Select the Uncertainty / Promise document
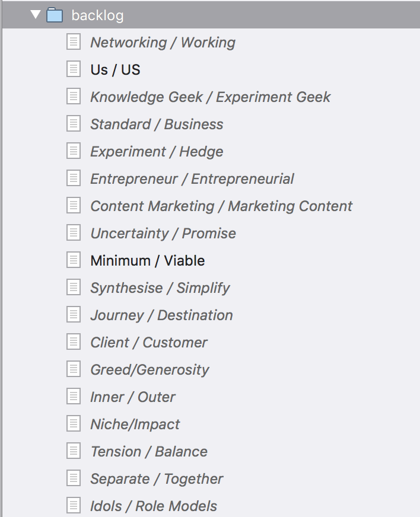Screen dimensions: 420x517 click(163, 233)
